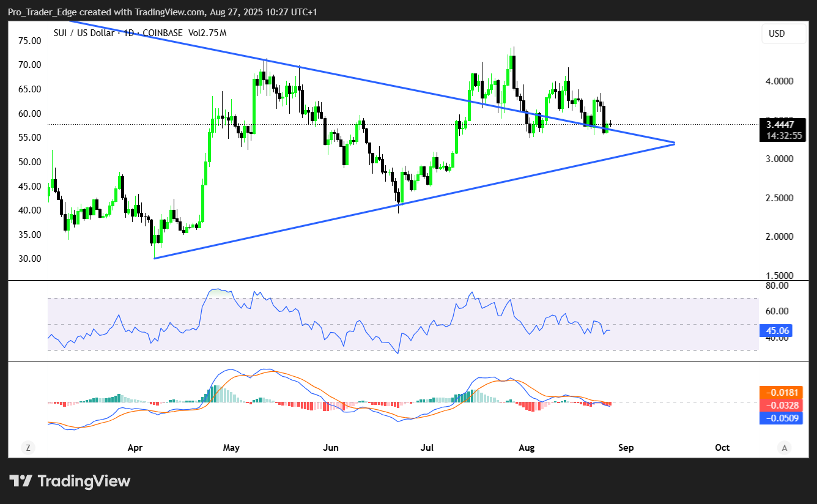Click the red -0.0328 histogram label
Viewport: 817px width, 504px height.
[x=781, y=405]
